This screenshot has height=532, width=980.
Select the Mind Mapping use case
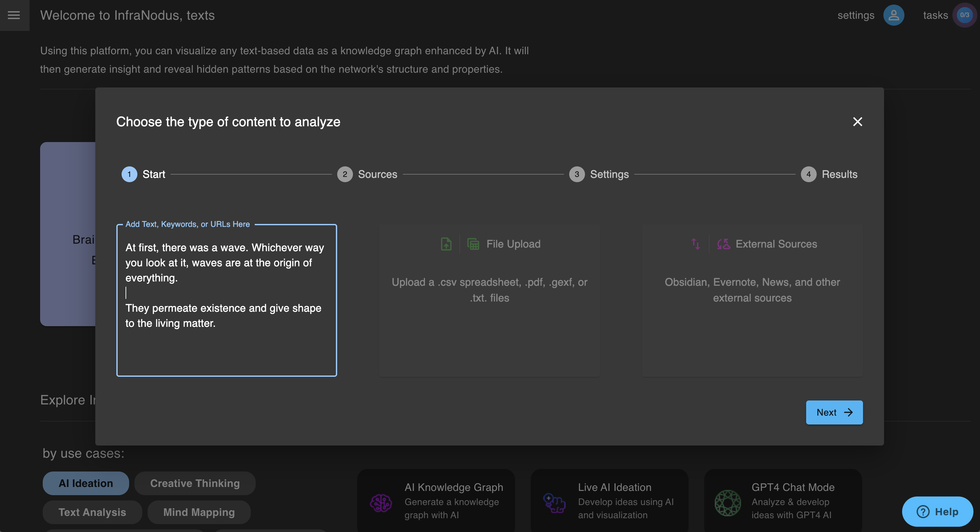(199, 512)
